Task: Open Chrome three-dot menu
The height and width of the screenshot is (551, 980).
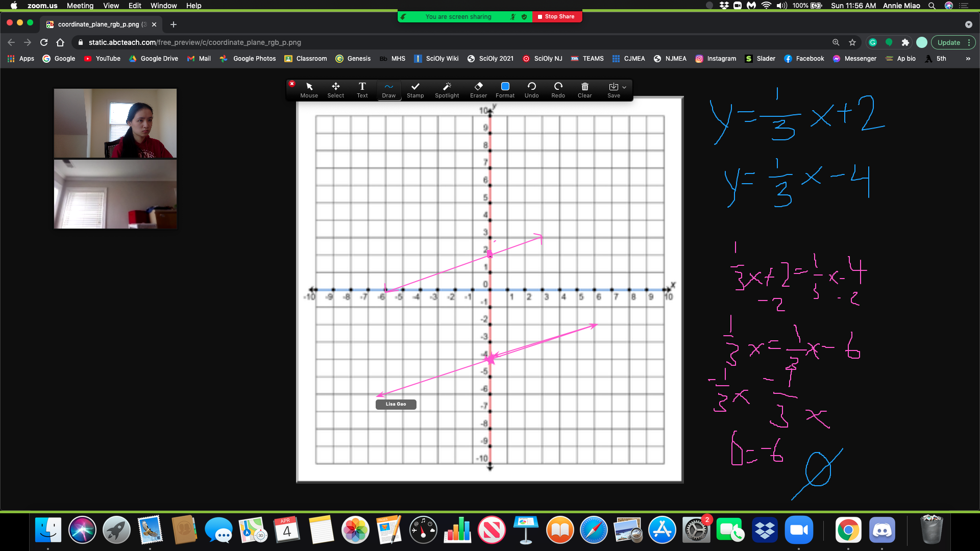Action: [969, 42]
